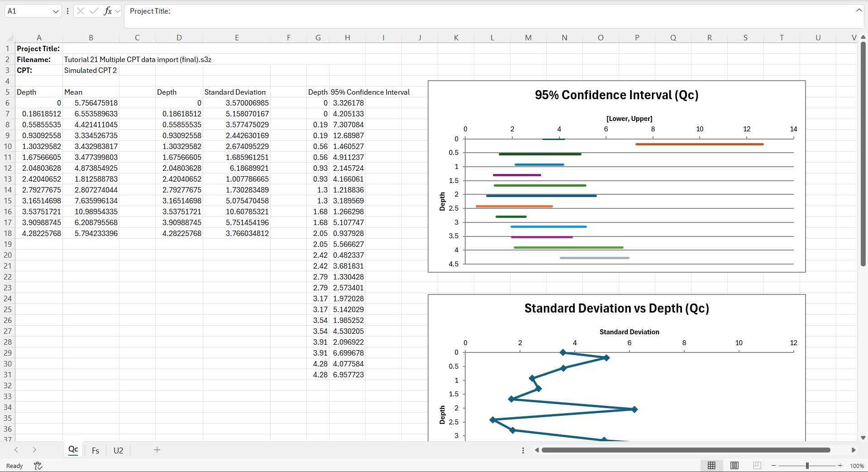Click the vertical scrollbar thumb
The width and height of the screenshot is (868, 472).
[x=863, y=154]
